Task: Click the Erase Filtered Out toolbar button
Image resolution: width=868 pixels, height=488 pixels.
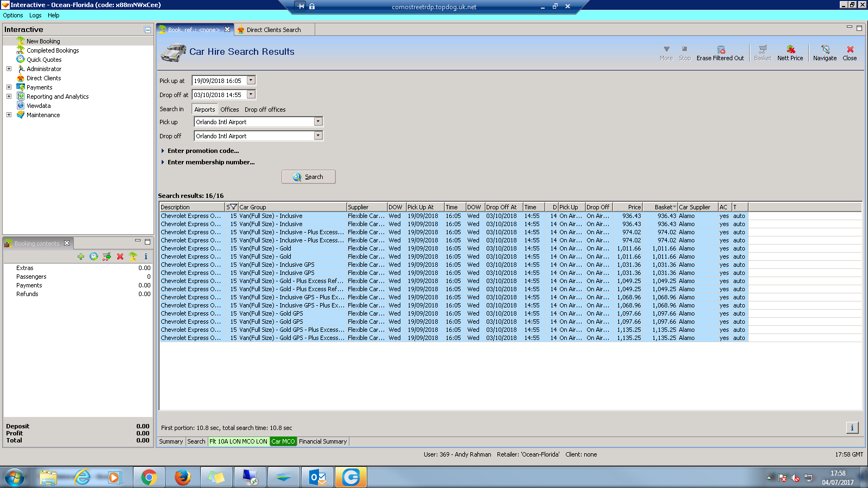Action: (x=720, y=53)
